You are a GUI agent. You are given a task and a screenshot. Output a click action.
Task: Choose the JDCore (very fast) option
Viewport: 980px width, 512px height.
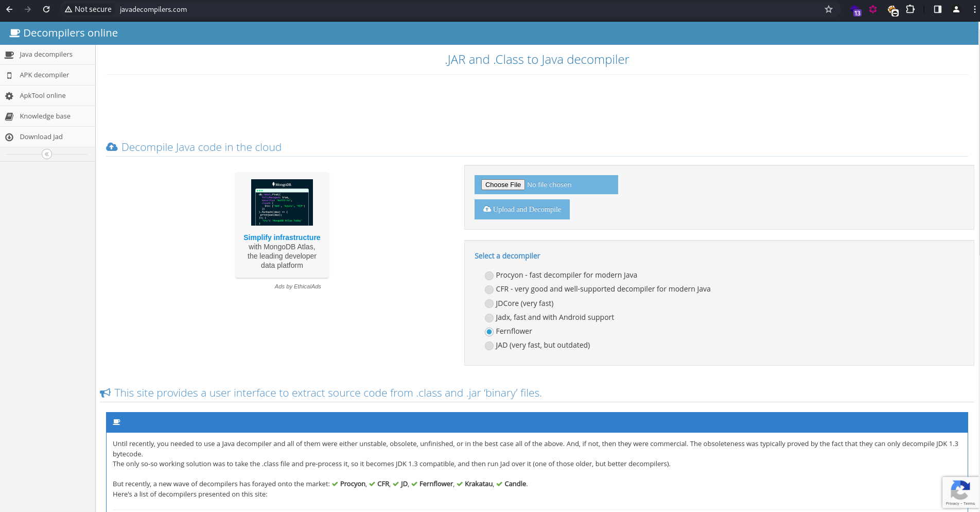[489, 304]
